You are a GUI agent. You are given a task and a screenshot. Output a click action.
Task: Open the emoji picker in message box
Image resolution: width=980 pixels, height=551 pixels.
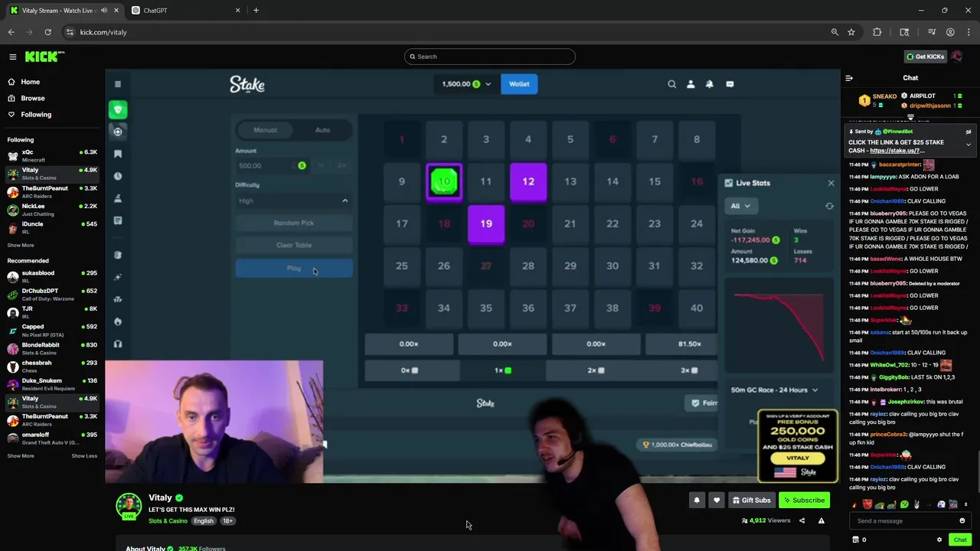pyautogui.click(x=962, y=521)
